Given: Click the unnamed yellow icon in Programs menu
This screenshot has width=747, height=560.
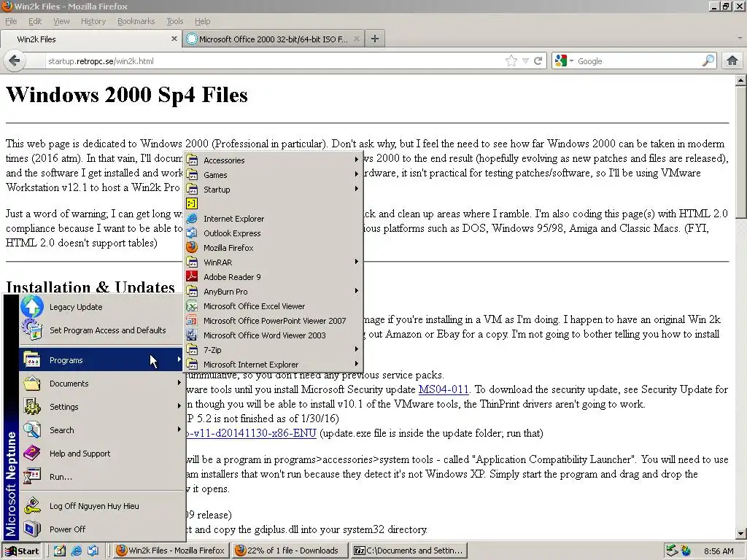Looking at the screenshot, I should click(x=192, y=204).
